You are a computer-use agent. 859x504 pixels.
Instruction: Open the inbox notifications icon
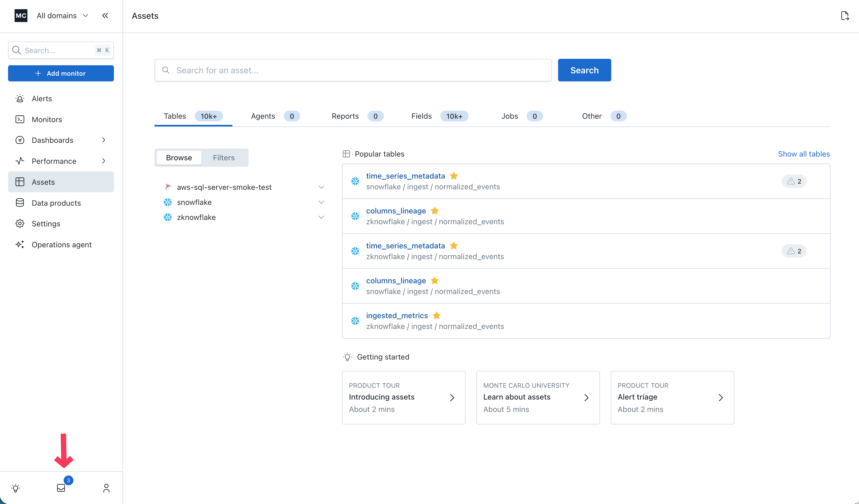tap(61, 488)
